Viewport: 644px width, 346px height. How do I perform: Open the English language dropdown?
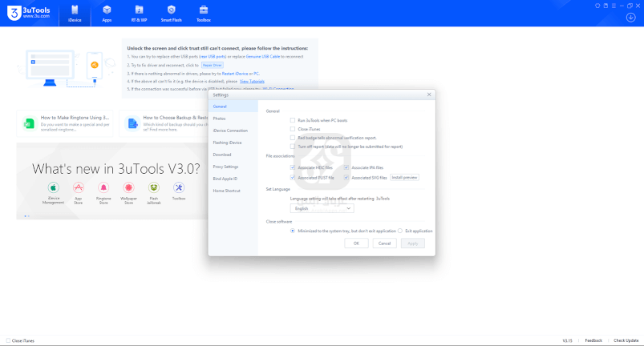pyautogui.click(x=322, y=208)
